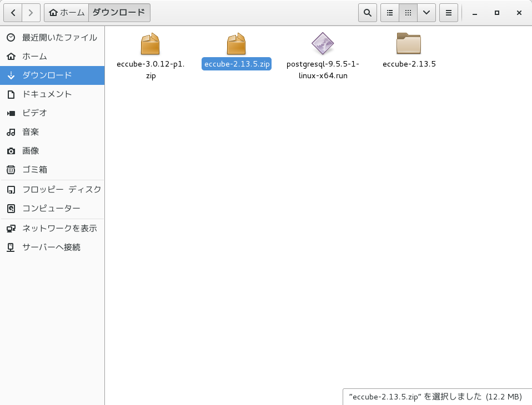Open ビデオ in the sidebar

pos(52,113)
